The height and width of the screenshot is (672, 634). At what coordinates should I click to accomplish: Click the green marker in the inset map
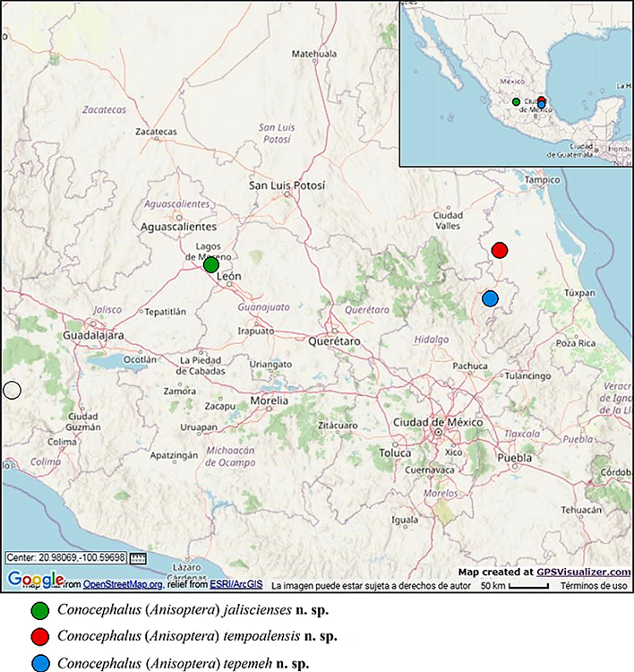coord(516,102)
